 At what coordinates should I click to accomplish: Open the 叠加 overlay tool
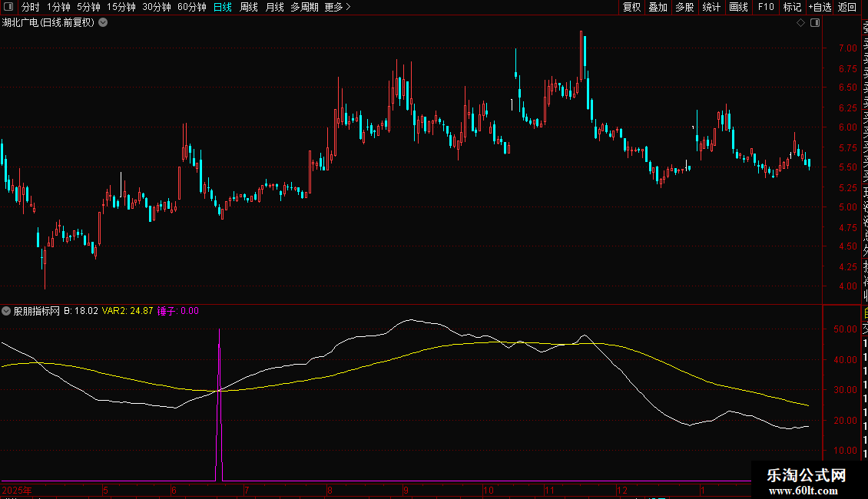[658, 7]
